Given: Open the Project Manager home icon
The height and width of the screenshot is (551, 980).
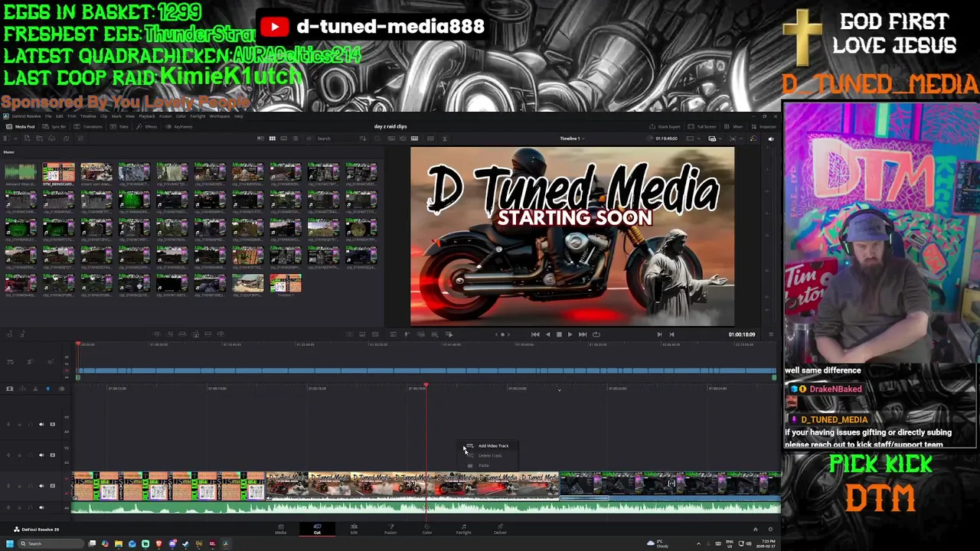Looking at the screenshot, I should coord(755,529).
